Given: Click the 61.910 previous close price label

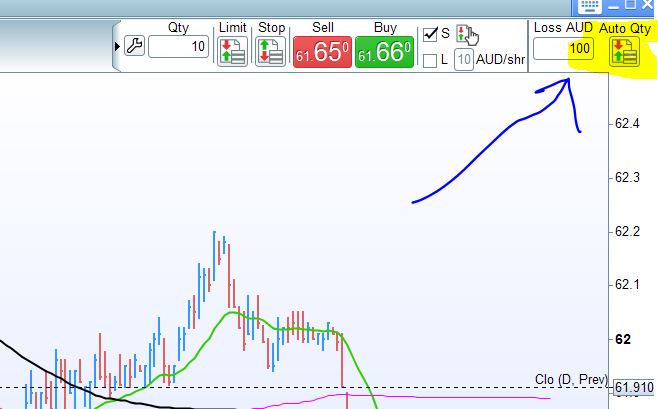Looking at the screenshot, I should point(634,387).
